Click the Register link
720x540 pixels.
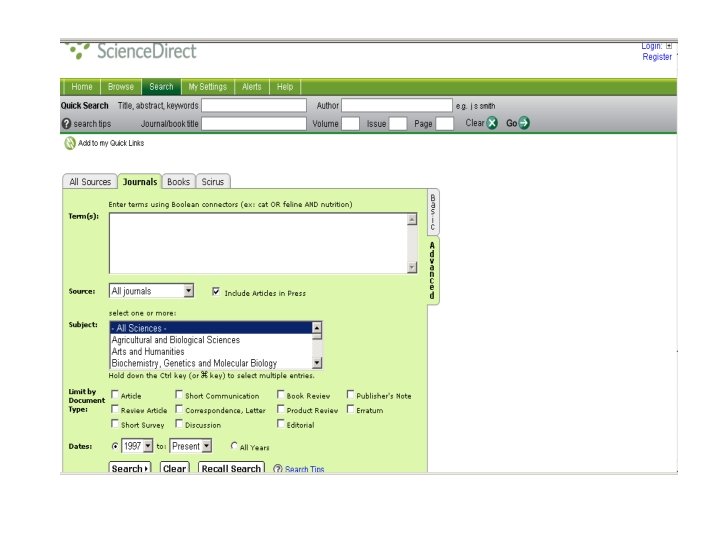click(657, 57)
